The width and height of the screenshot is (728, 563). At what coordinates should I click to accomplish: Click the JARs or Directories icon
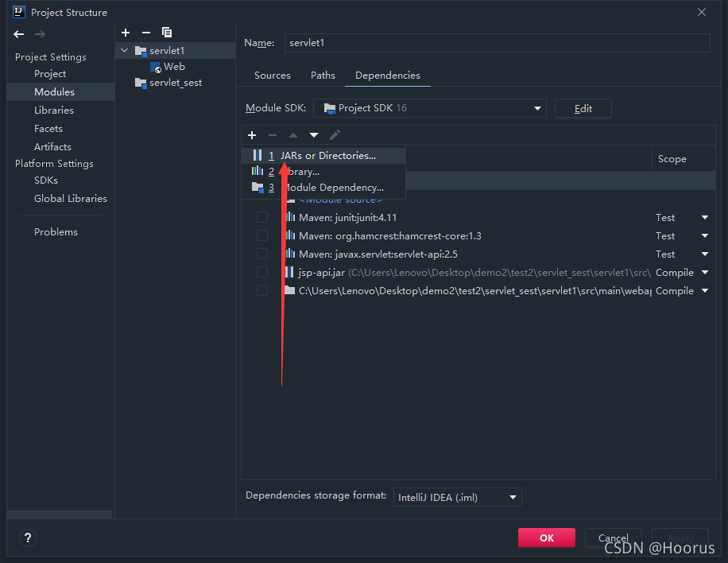coord(258,155)
